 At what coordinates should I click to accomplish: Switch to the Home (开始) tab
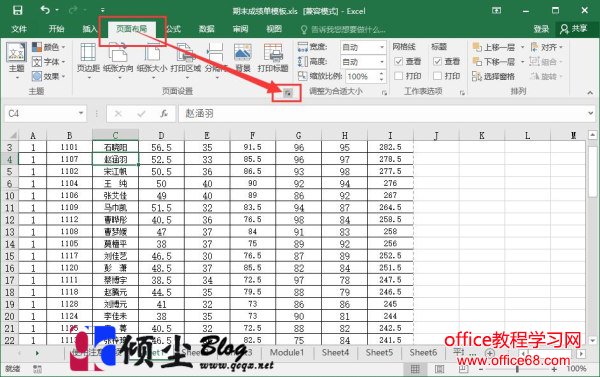pos(56,29)
